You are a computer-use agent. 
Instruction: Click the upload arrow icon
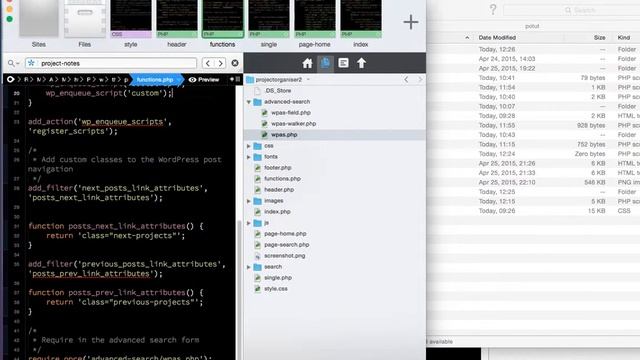(x=361, y=63)
